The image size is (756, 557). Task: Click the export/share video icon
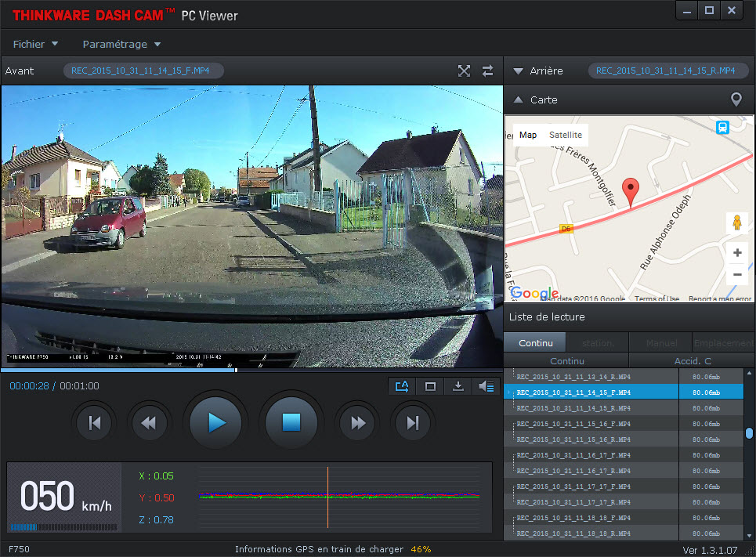point(402,386)
